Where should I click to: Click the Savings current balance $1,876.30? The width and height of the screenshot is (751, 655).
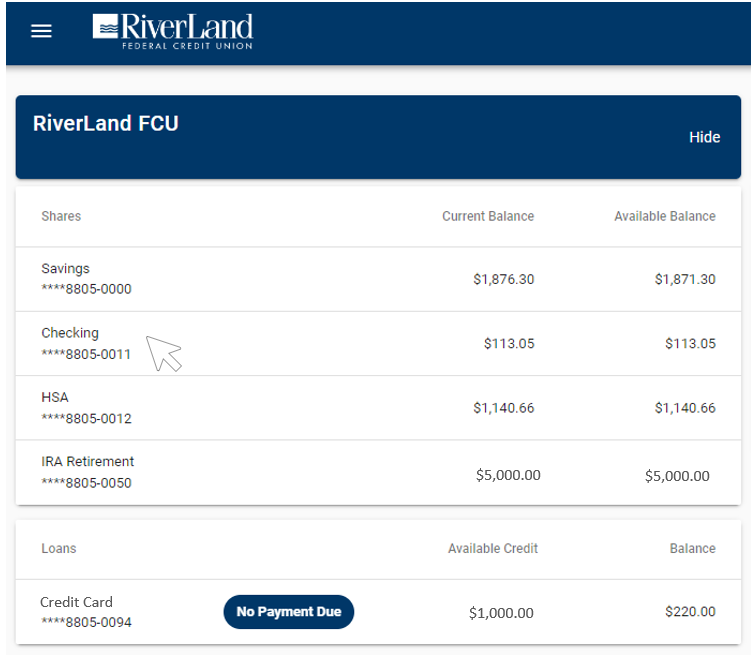coord(503,279)
